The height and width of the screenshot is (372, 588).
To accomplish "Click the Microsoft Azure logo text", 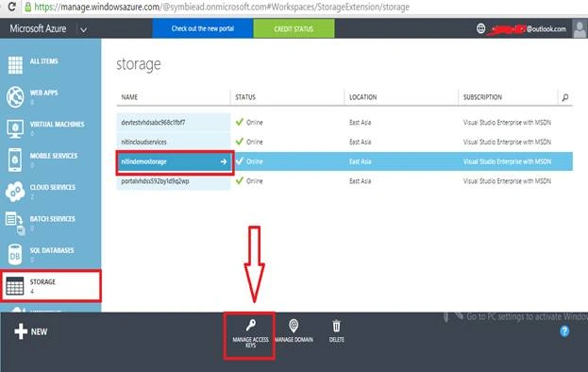I will pos(38,29).
